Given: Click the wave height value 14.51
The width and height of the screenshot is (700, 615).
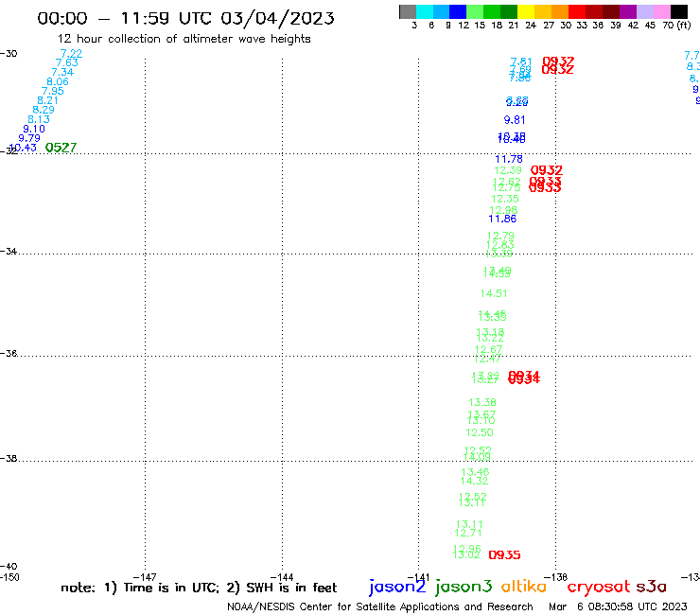Looking at the screenshot, I should click(x=494, y=293).
